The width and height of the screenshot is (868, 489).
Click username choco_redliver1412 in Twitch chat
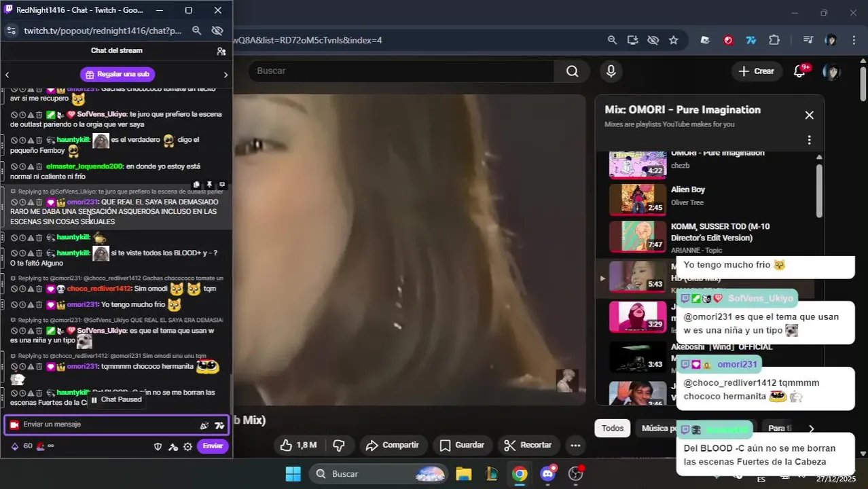99,289
